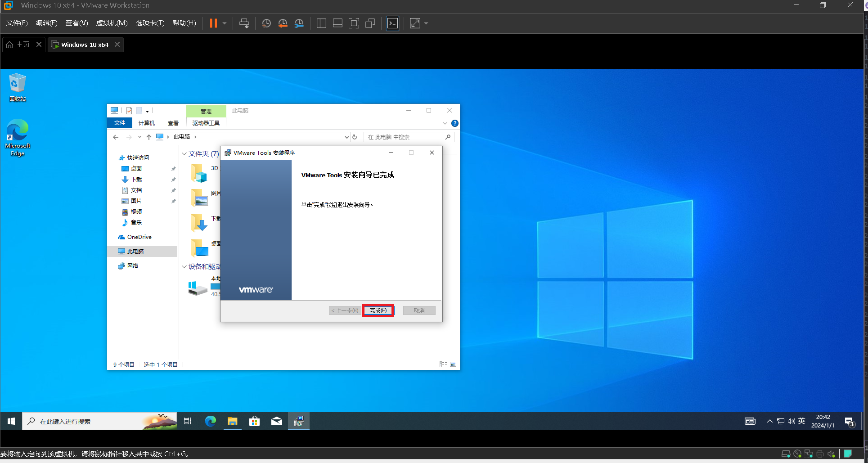Open the 驱动器工具 ribbon tab
This screenshot has width=868, height=463.
click(x=206, y=123)
